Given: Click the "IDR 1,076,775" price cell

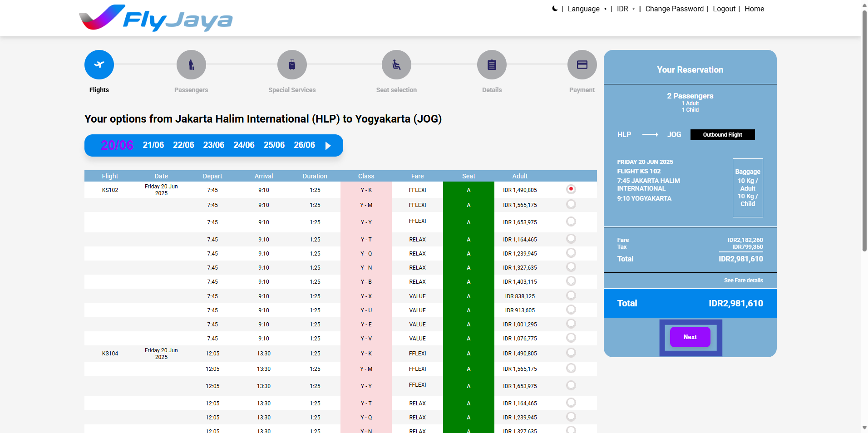Looking at the screenshot, I should point(520,339).
